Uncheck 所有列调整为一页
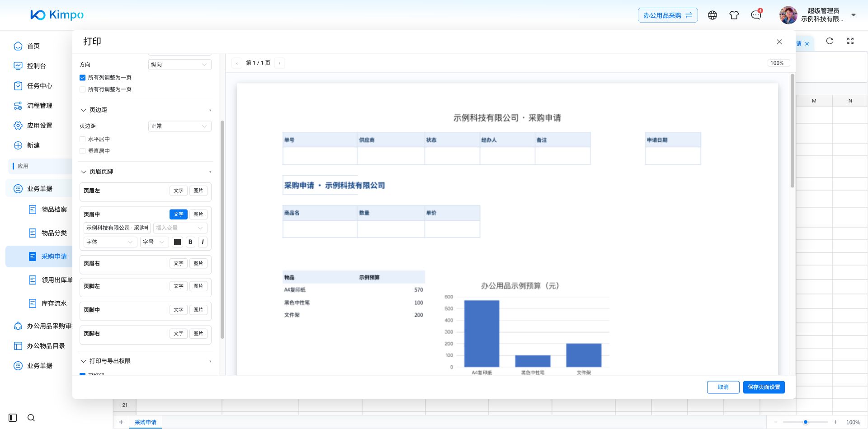This screenshot has height=429, width=868. tap(82, 78)
